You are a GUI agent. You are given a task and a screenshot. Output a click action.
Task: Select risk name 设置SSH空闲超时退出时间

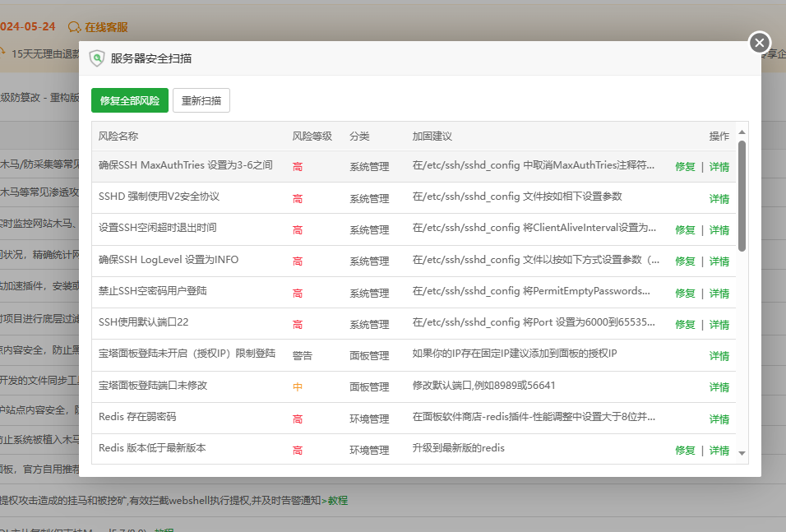pos(157,228)
